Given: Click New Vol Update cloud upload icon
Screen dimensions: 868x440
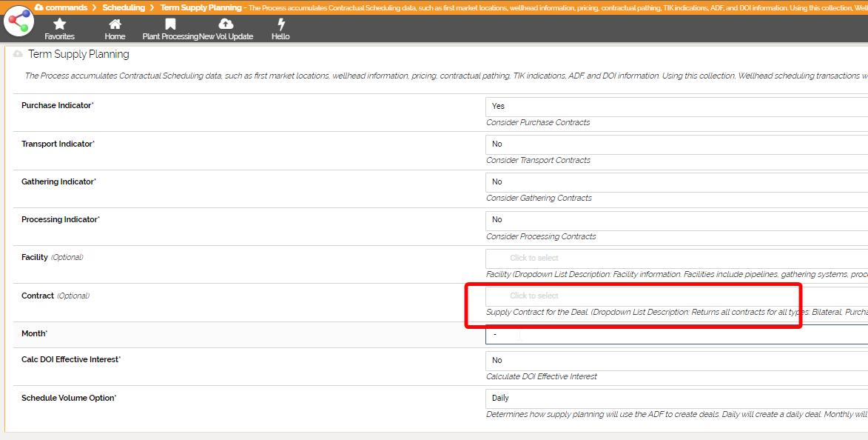Looking at the screenshot, I should [x=226, y=24].
